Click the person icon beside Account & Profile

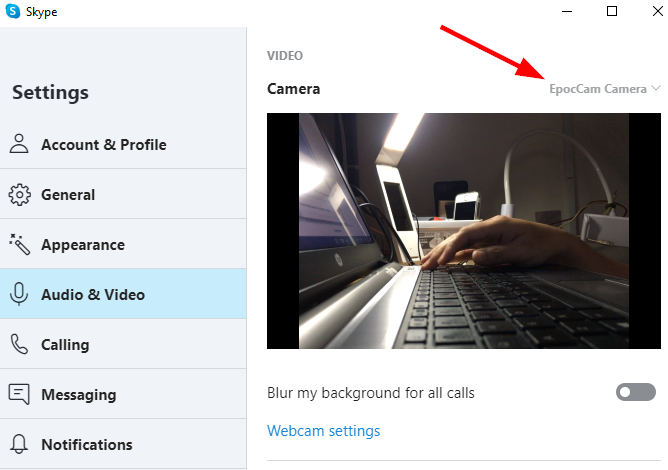click(x=19, y=144)
